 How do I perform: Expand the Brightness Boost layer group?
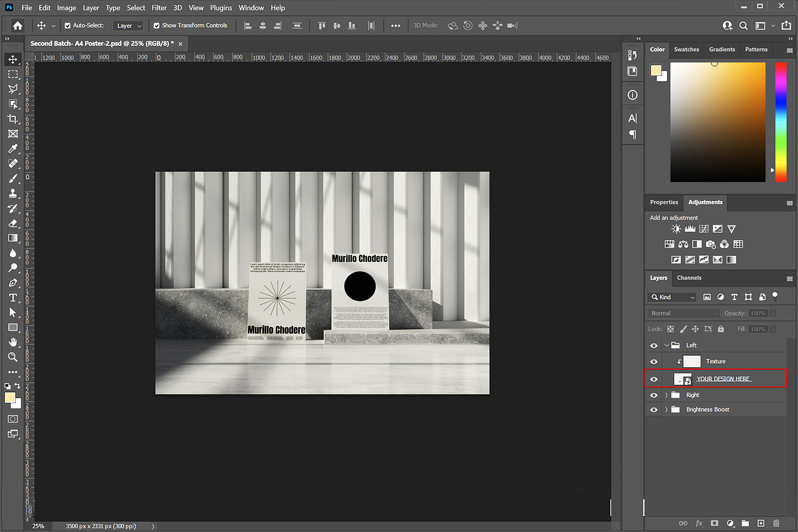point(666,410)
